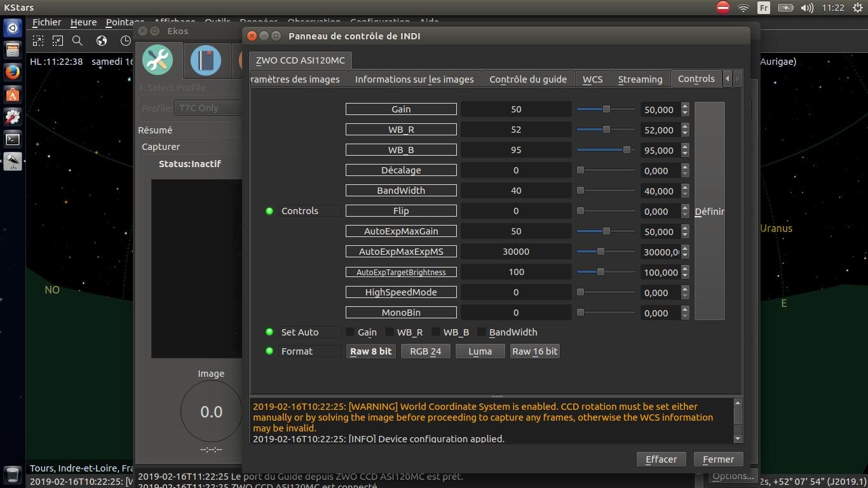Screen dimensions: 868x488
Task: Open the Ekos setup wrench tab
Action: click(158, 60)
